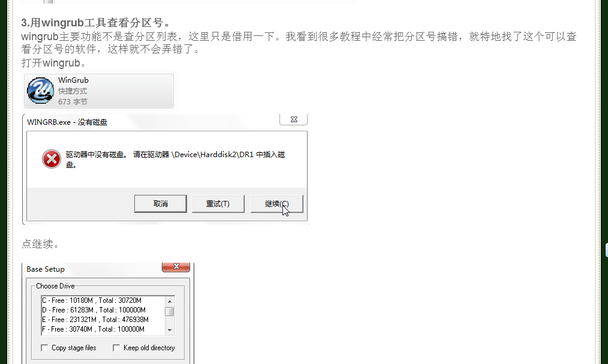Click the 驱动器中没有磁盘 error message

click(x=175, y=160)
